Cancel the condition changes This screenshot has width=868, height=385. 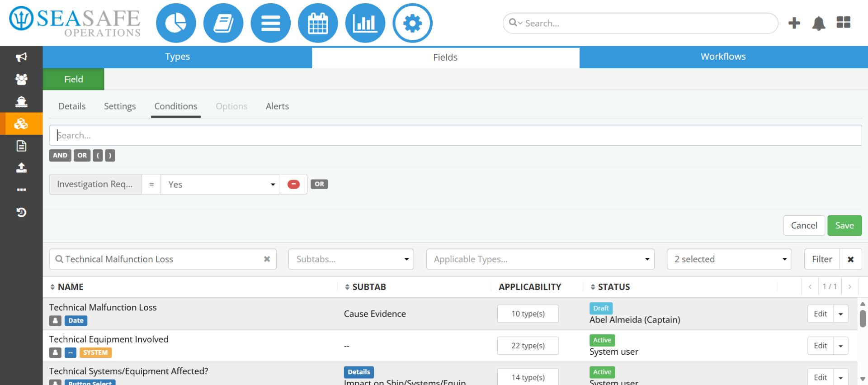coord(804,225)
